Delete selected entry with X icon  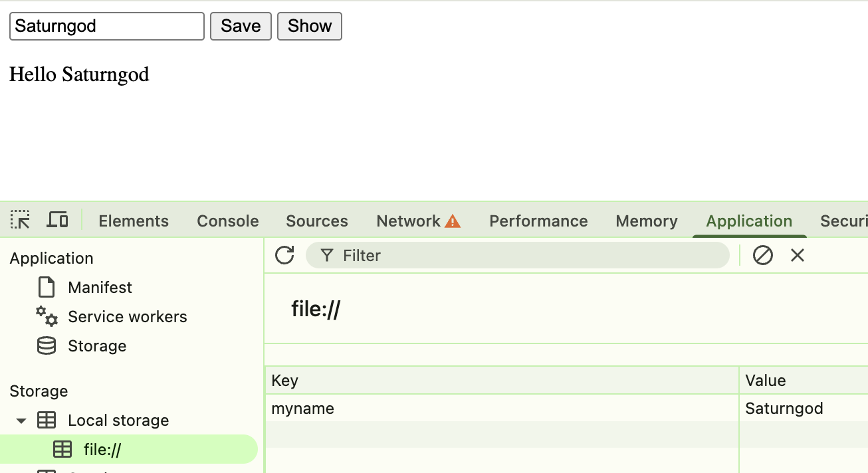pyautogui.click(x=798, y=255)
